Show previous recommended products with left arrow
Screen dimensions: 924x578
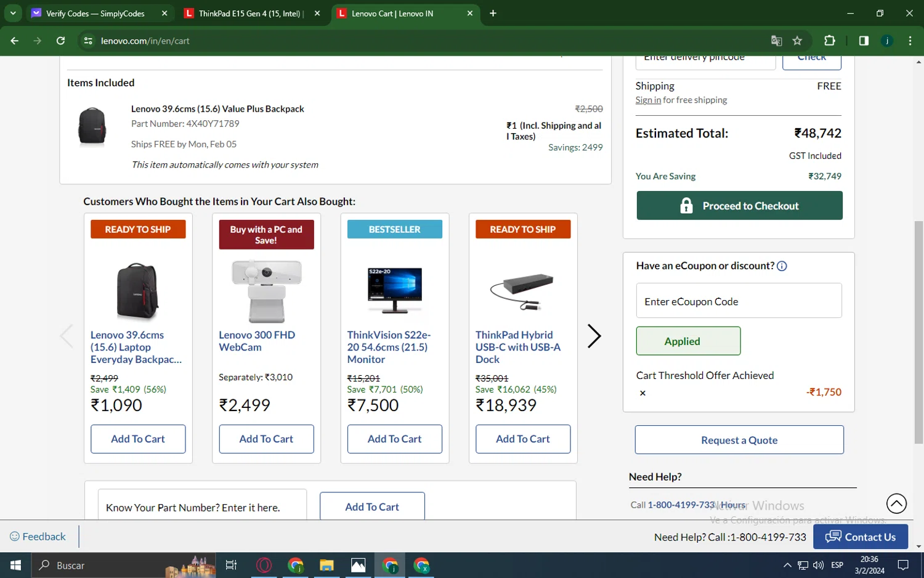click(67, 336)
